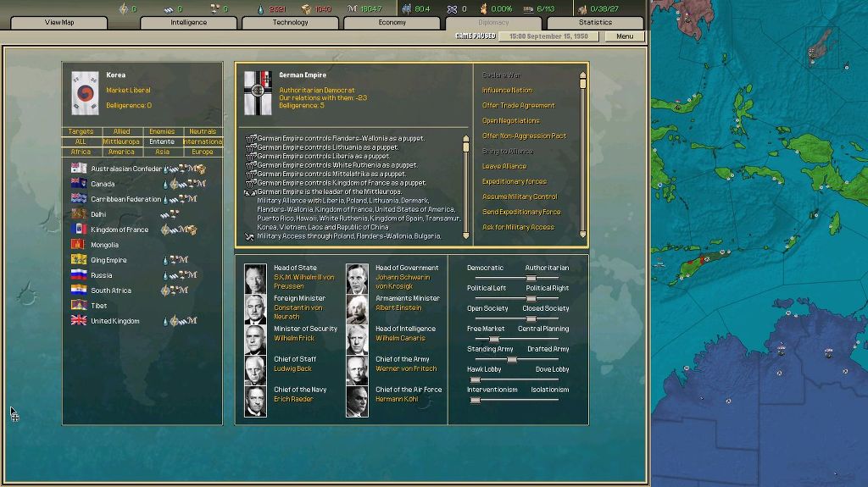Select the Russia flag
This screenshot has width=868, height=487.
coord(79,274)
